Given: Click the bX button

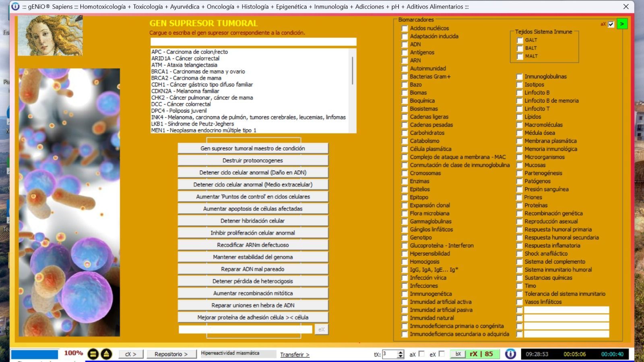Looking at the screenshot, I should [458, 354].
